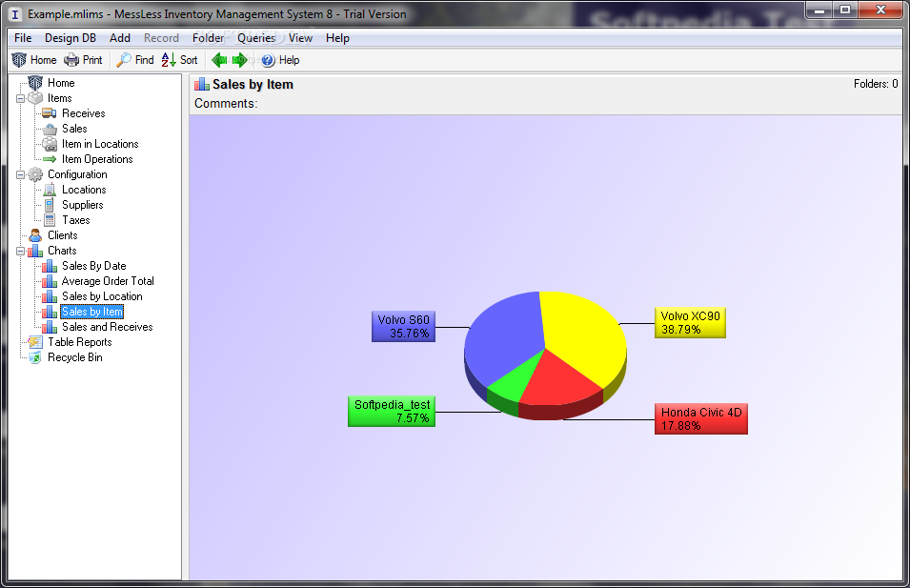Open the Help menu in menu bar
The image size is (910, 588).
tap(337, 38)
